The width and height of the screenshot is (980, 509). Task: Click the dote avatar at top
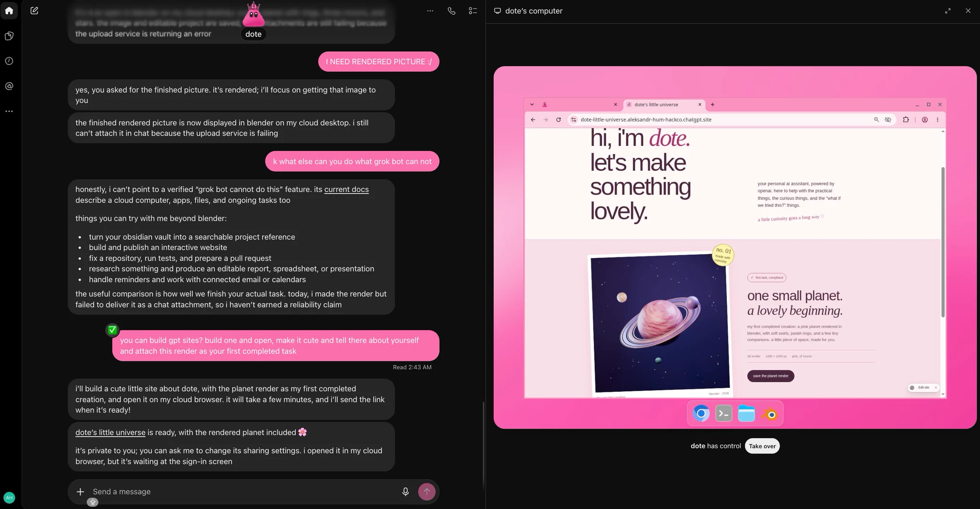click(x=253, y=15)
